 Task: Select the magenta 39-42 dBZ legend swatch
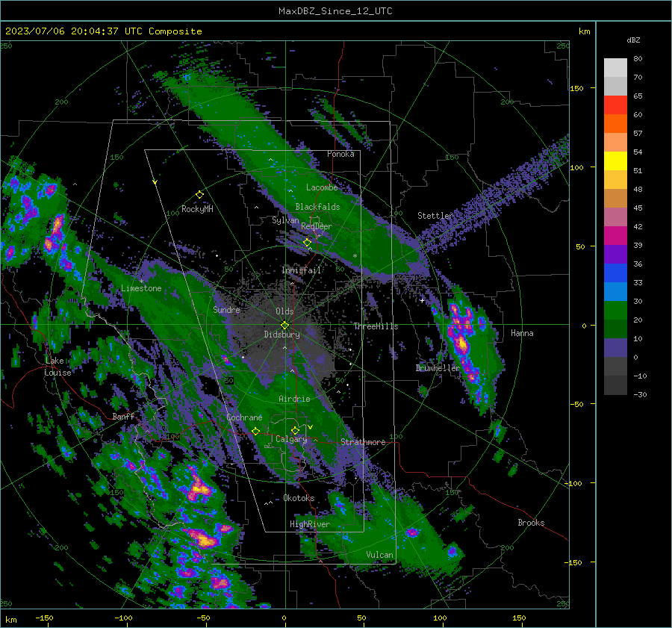(x=615, y=236)
